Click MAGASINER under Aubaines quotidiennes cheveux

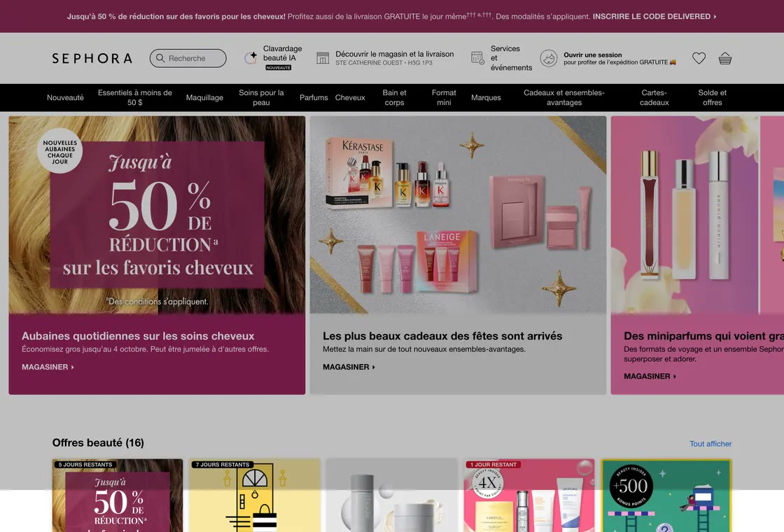[48, 367]
